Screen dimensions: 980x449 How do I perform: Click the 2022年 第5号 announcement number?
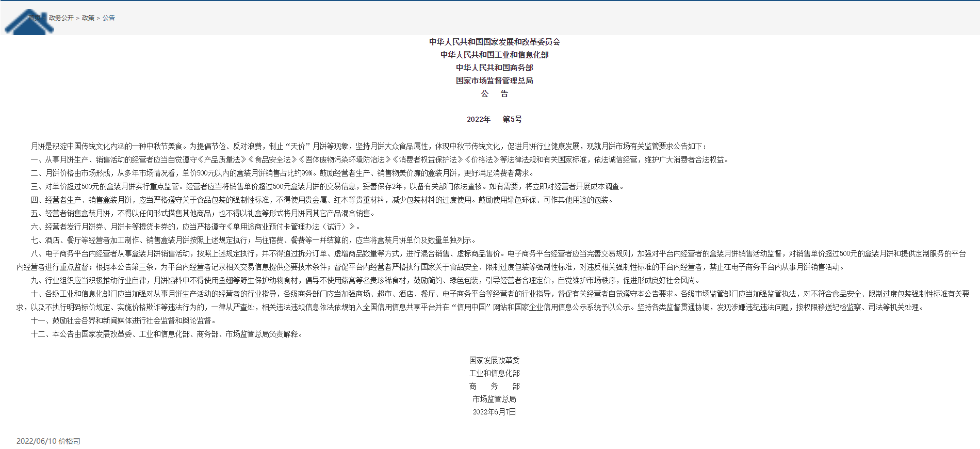pos(494,119)
